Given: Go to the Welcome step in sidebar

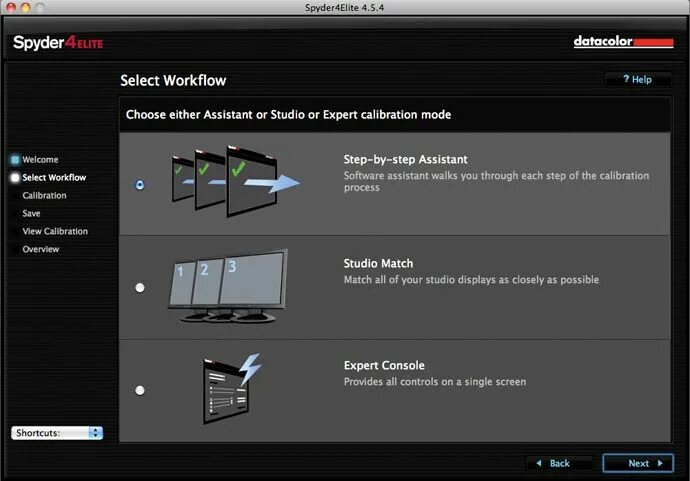Looking at the screenshot, I should point(40,159).
